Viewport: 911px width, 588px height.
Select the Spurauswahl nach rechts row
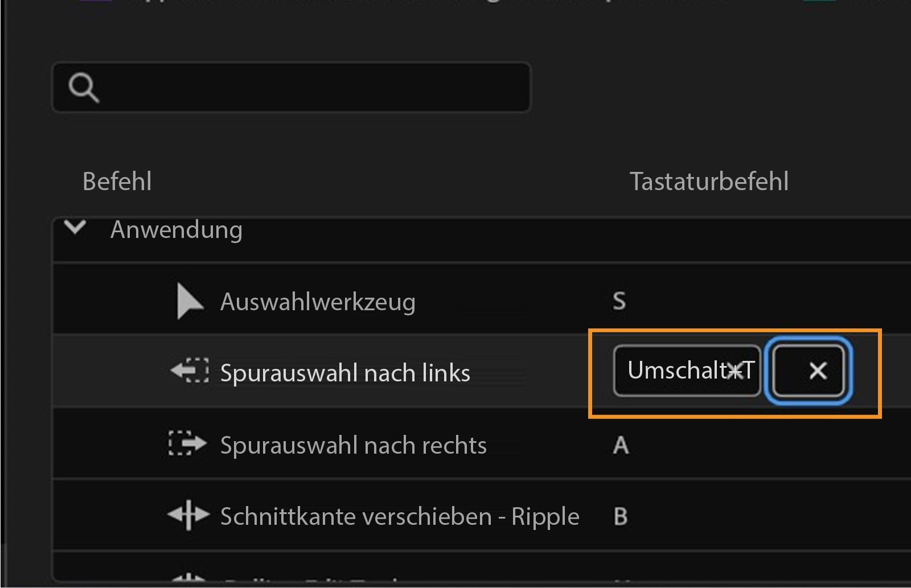click(353, 445)
